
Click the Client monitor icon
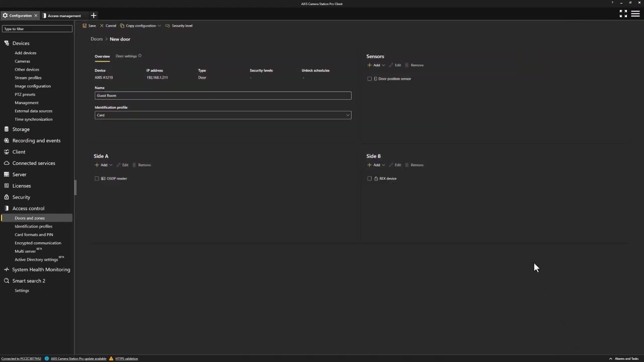[7, 152]
